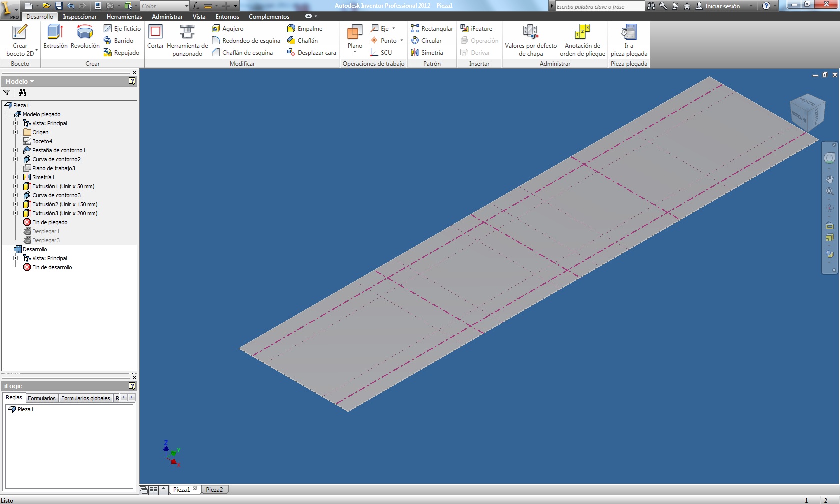840x504 pixels.
Task: Click Iniciar sesión
Action: 718,6
